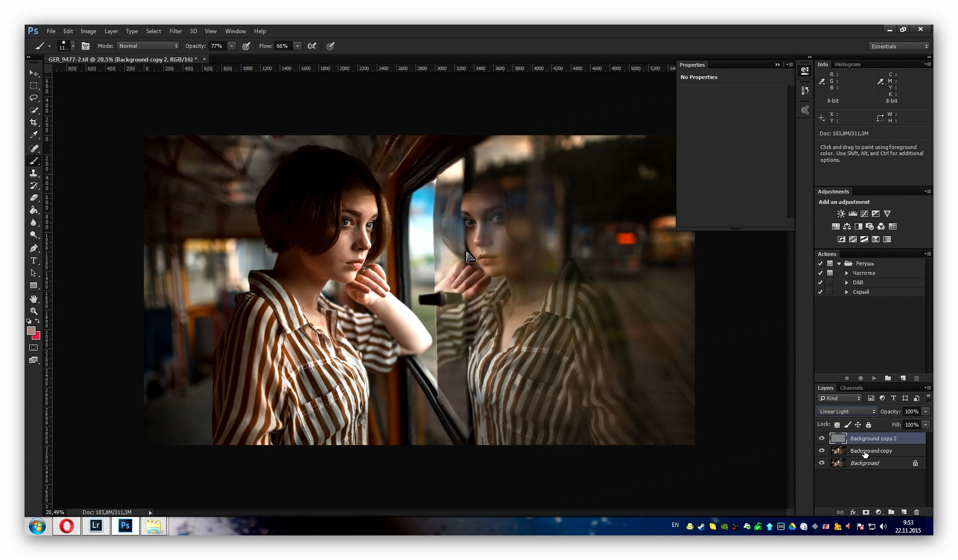The width and height of the screenshot is (958, 560).
Task: Open the brush Mode dropdown
Action: (148, 46)
